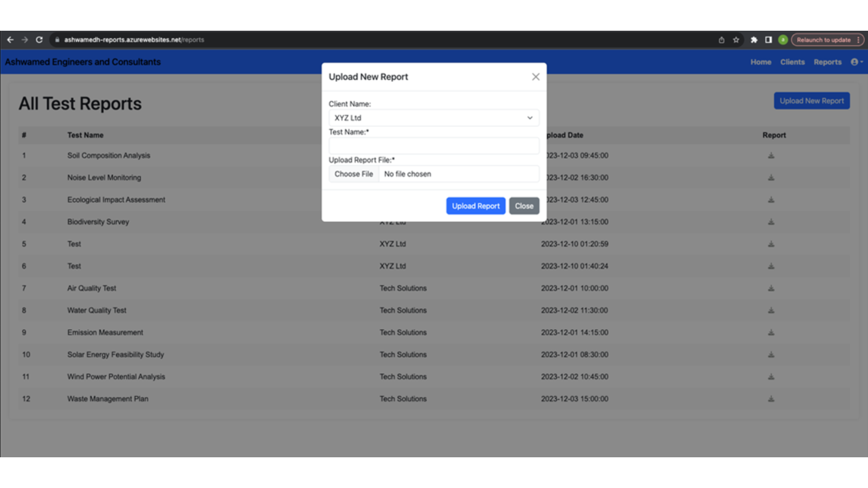
Task: Click the Choose File button
Action: [x=354, y=174]
